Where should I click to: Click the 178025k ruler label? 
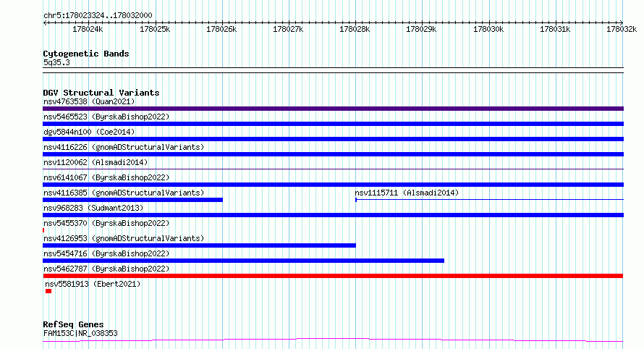click(155, 29)
